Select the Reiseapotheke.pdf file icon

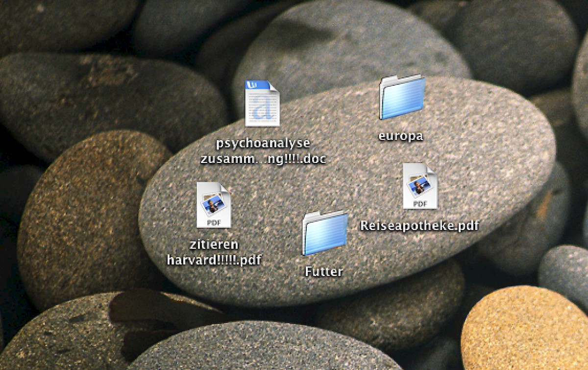419,186
